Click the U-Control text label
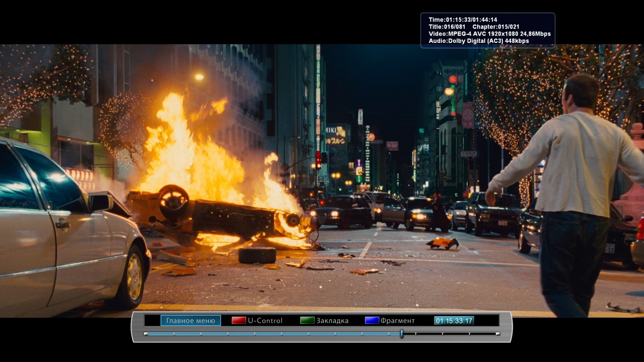This screenshot has height=362, width=644. (265, 320)
